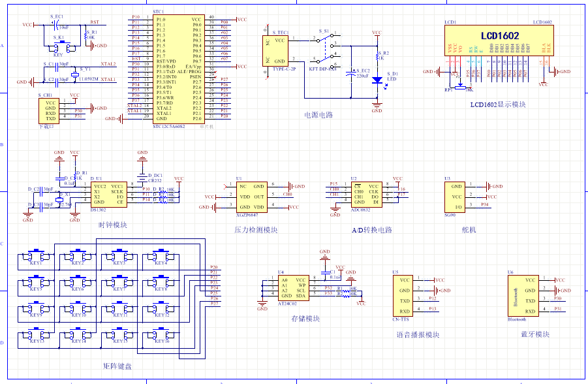Select the XGZP6847 pressure sensor chip
This screenshot has width=588, height=384.
coord(250,197)
